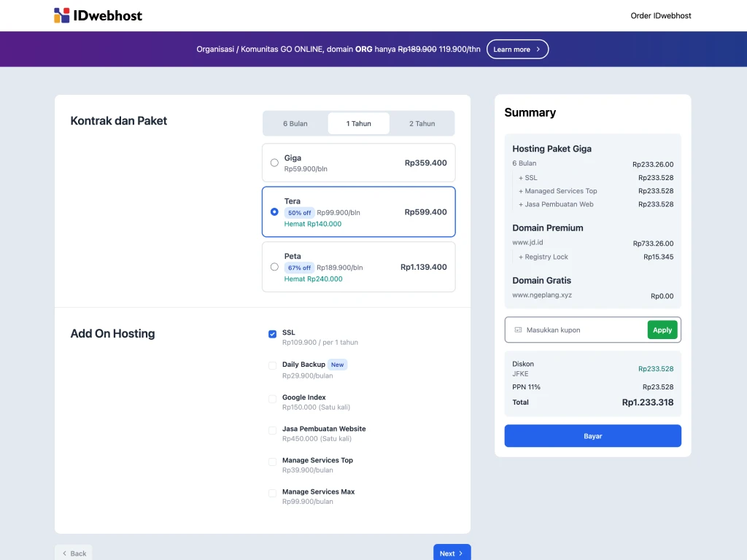Switch to the 2 Tahun tab

[x=422, y=124]
